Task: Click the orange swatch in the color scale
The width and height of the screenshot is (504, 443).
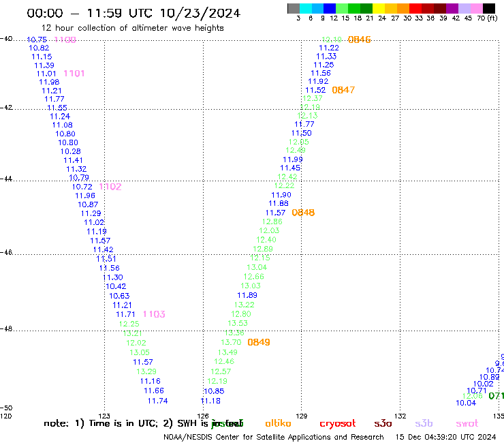Action: (x=403, y=8)
